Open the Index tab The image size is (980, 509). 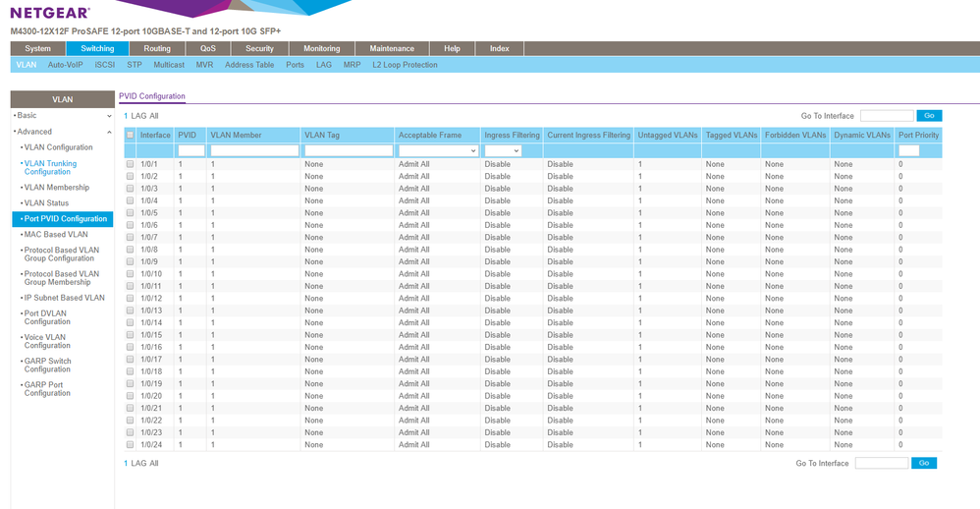pos(500,49)
